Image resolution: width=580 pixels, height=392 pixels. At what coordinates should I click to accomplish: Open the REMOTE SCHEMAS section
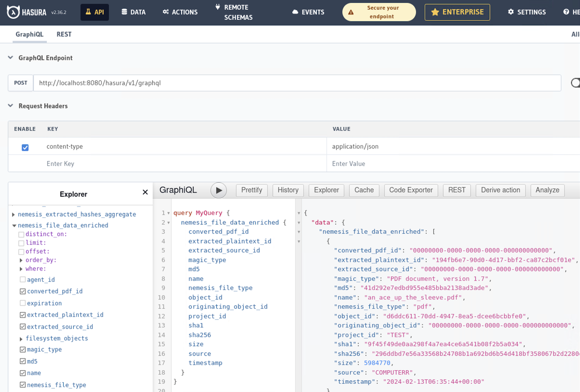[x=234, y=12]
